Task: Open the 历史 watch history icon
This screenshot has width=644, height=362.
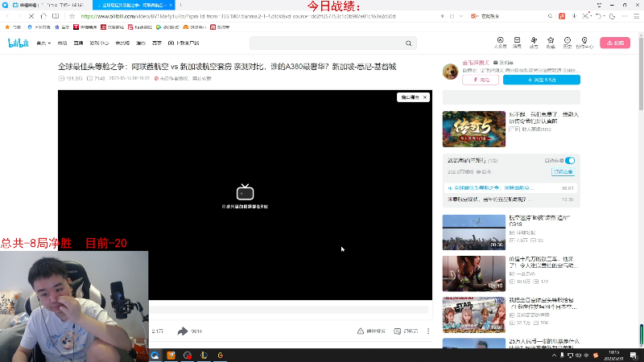Action: click(568, 43)
